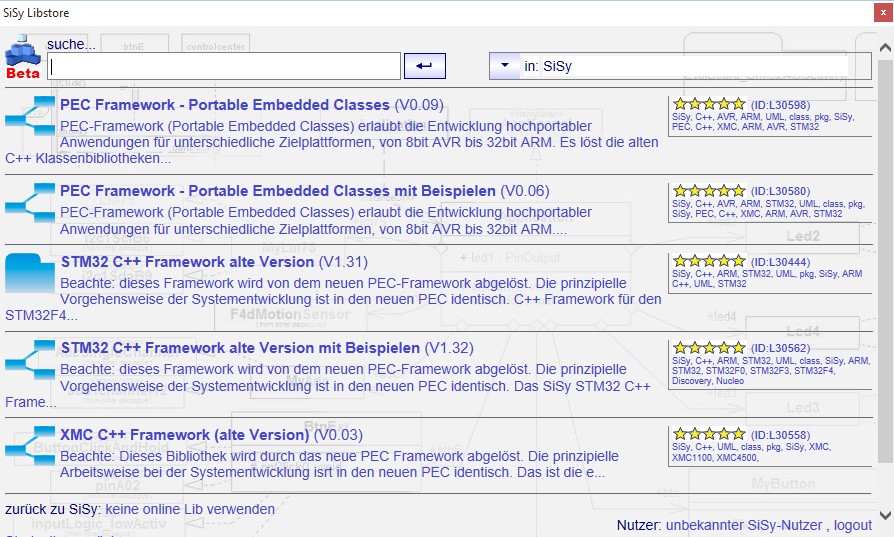Click the blue folder icon for STM32 V1.31
The width and height of the screenshot is (894, 537).
point(30,273)
